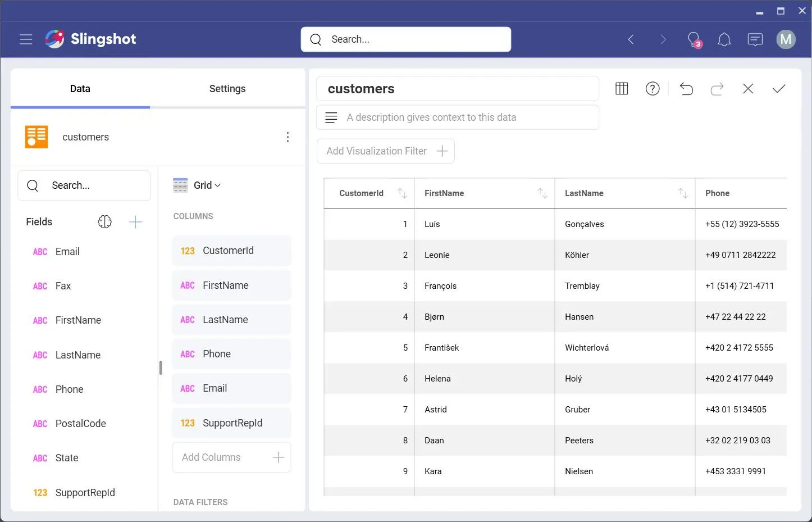Open the customers data source options menu
812x522 pixels.
click(288, 137)
